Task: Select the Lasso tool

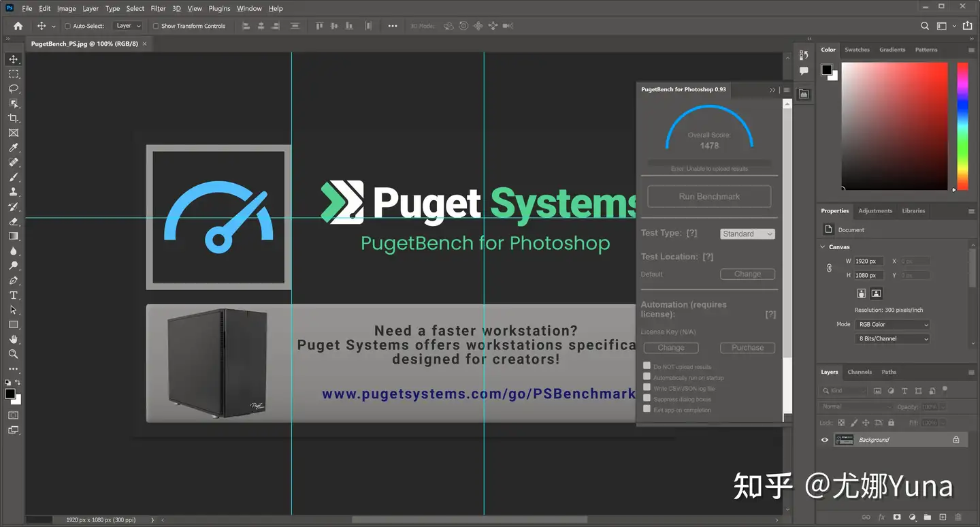Action: tap(13, 89)
